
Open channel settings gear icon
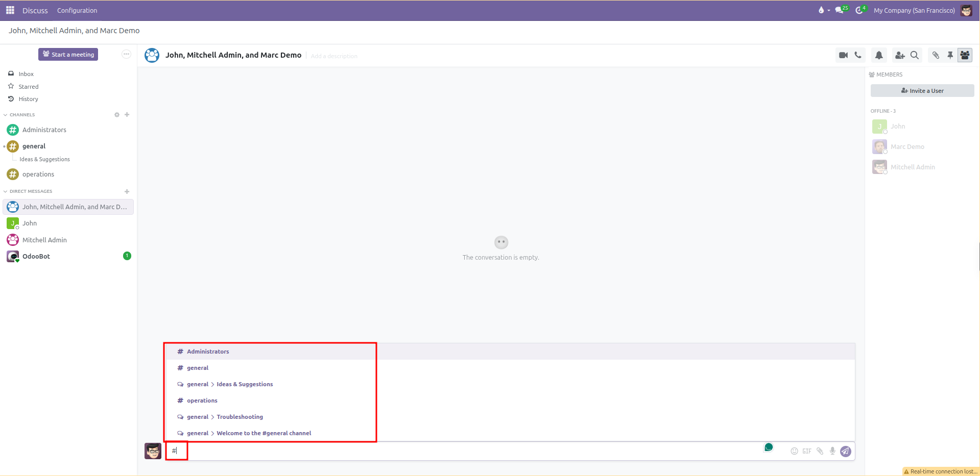pyautogui.click(x=117, y=115)
